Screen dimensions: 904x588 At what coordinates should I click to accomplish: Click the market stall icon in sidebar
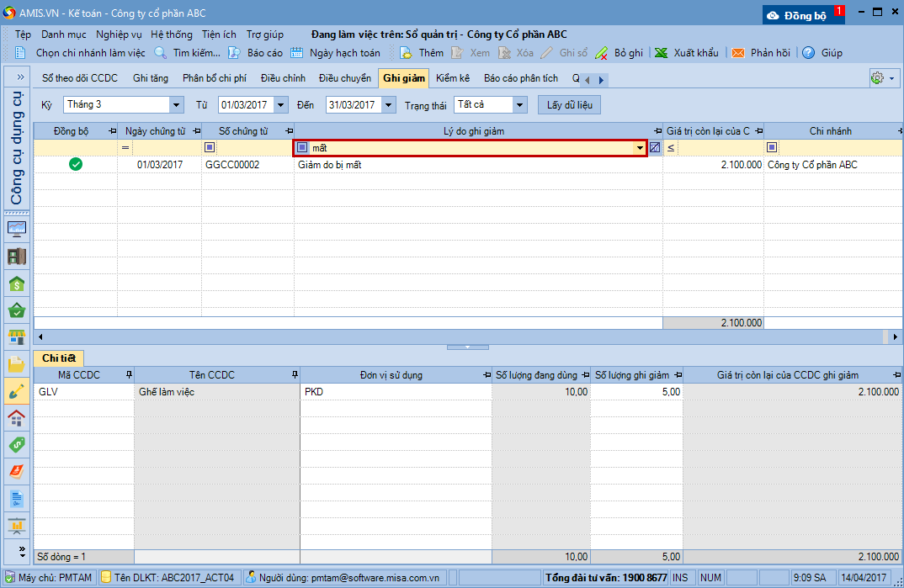coord(16,337)
